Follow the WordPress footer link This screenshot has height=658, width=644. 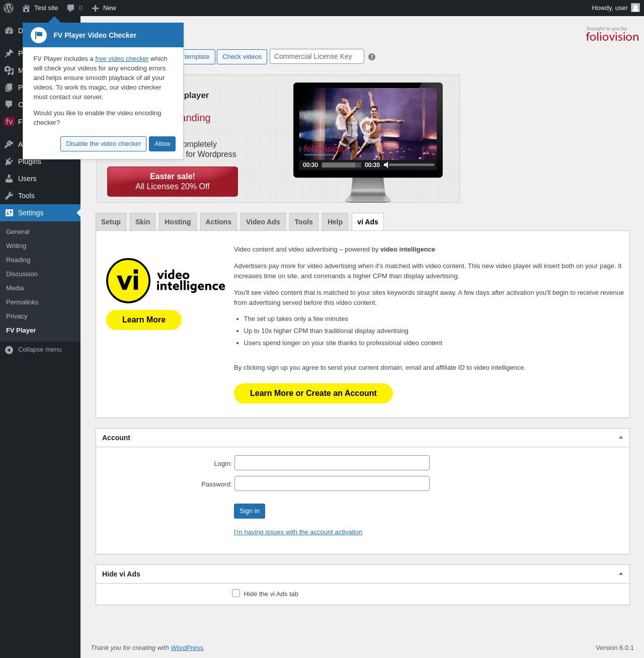coord(187,648)
